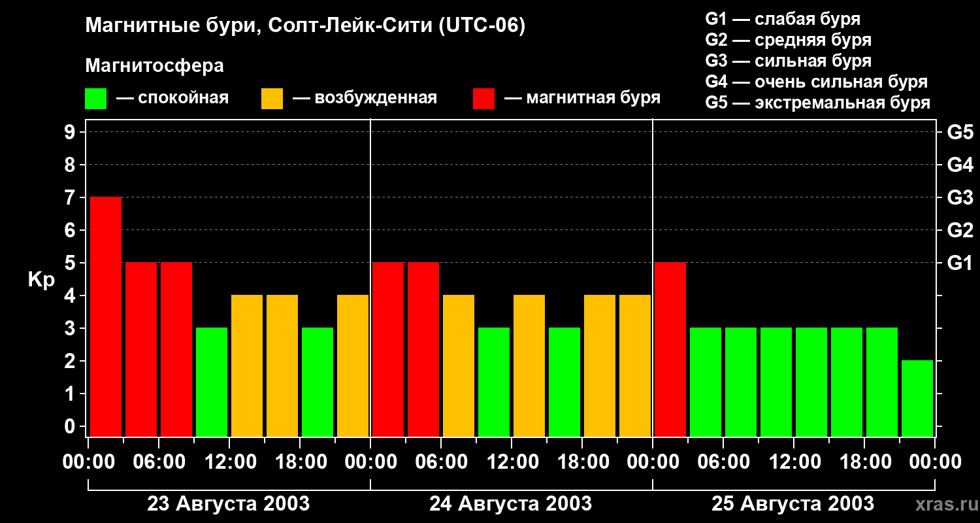
Task: Click the date label "25 Августа 2003"
Action: [793, 504]
